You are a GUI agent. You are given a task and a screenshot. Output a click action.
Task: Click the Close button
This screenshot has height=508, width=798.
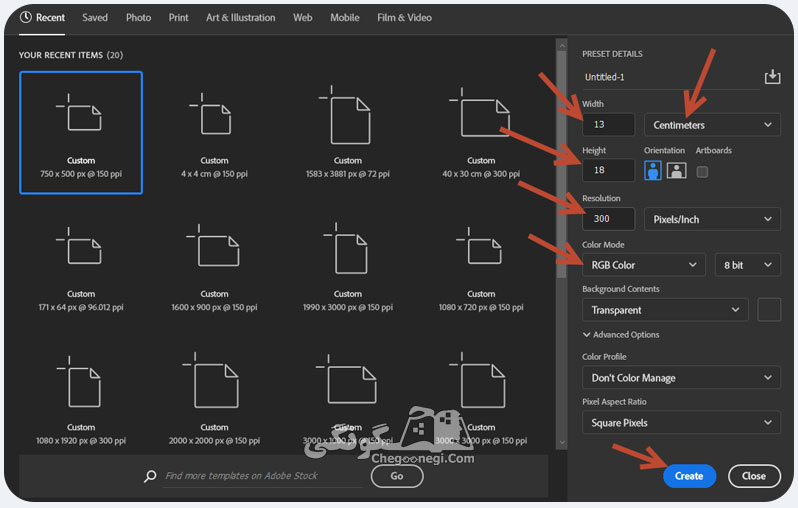tap(754, 476)
